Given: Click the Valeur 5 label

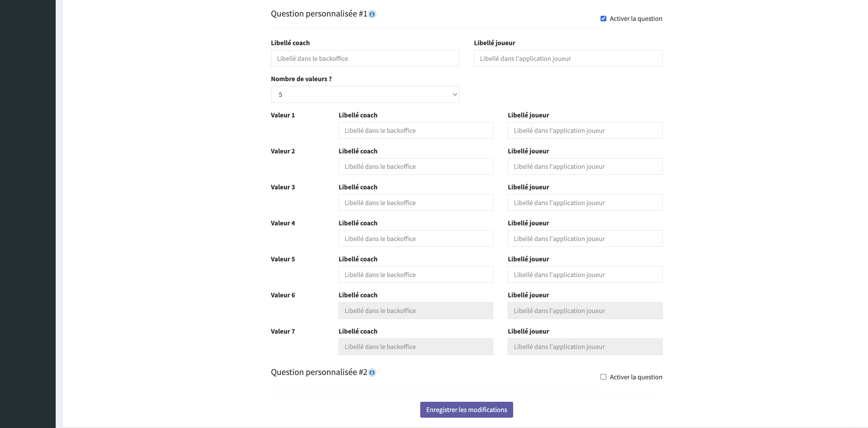Looking at the screenshot, I should coord(283,259).
